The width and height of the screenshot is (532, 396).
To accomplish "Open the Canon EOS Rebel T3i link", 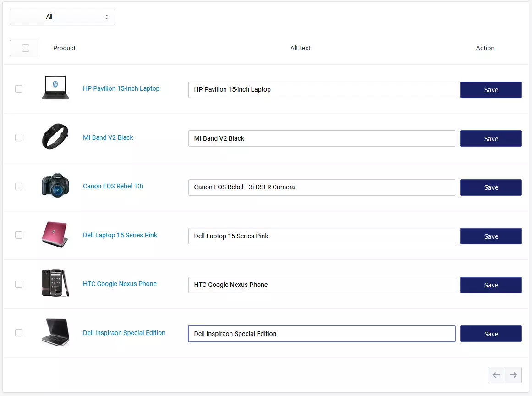I will tap(113, 186).
